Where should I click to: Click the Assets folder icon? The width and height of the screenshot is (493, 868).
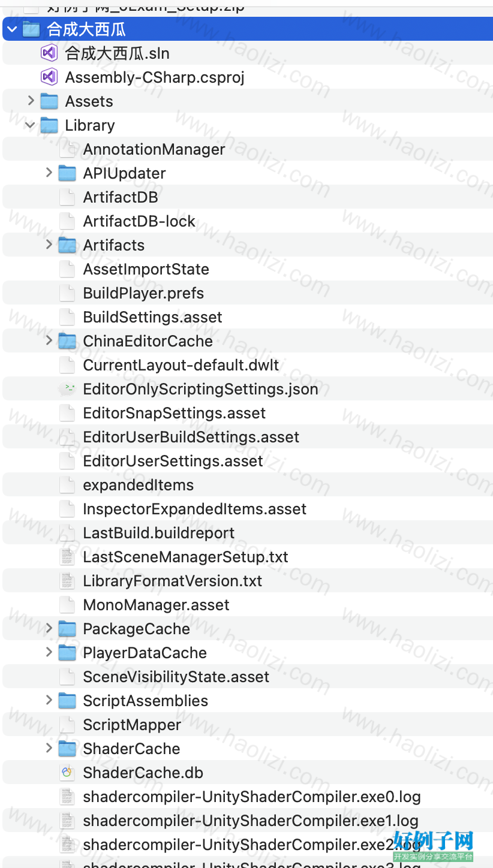[x=49, y=101]
